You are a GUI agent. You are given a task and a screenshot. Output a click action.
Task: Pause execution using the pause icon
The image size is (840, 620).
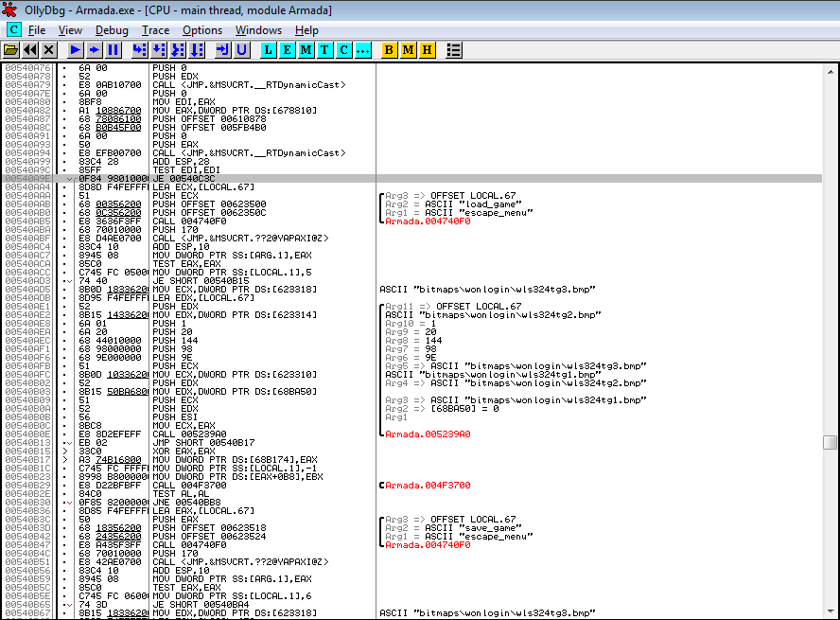[113, 50]
